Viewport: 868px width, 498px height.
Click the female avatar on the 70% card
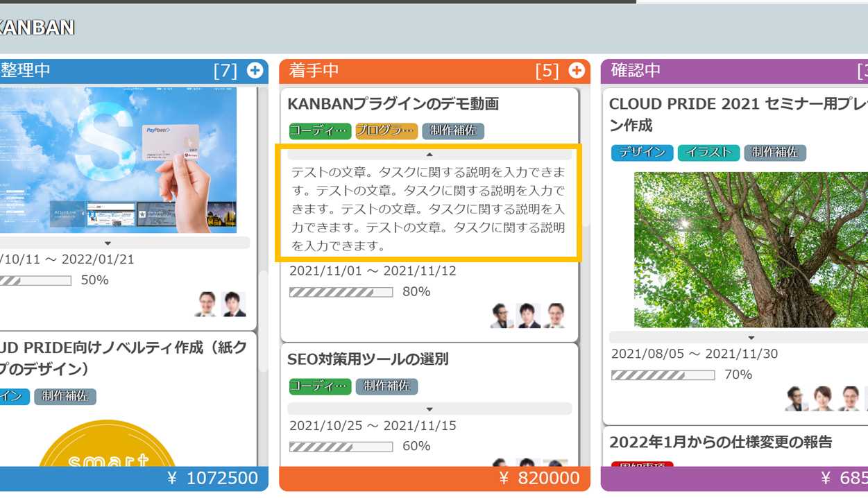[824, 399]
